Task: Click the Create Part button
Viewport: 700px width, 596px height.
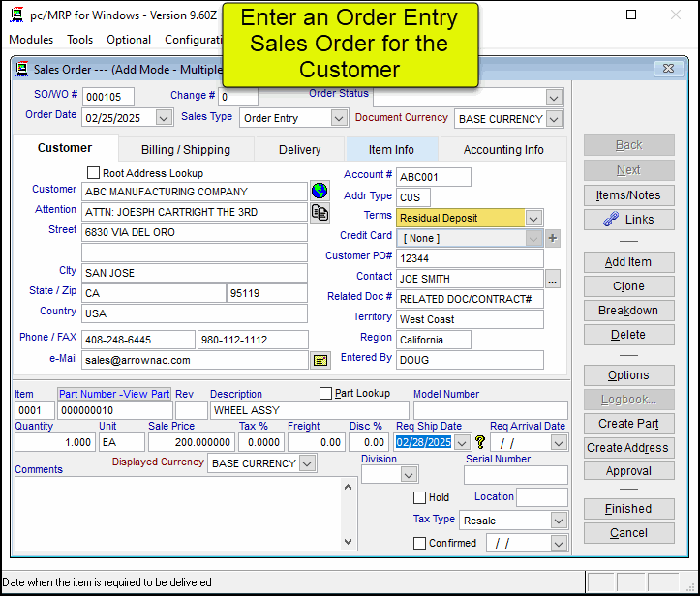Action: [628, 424]
